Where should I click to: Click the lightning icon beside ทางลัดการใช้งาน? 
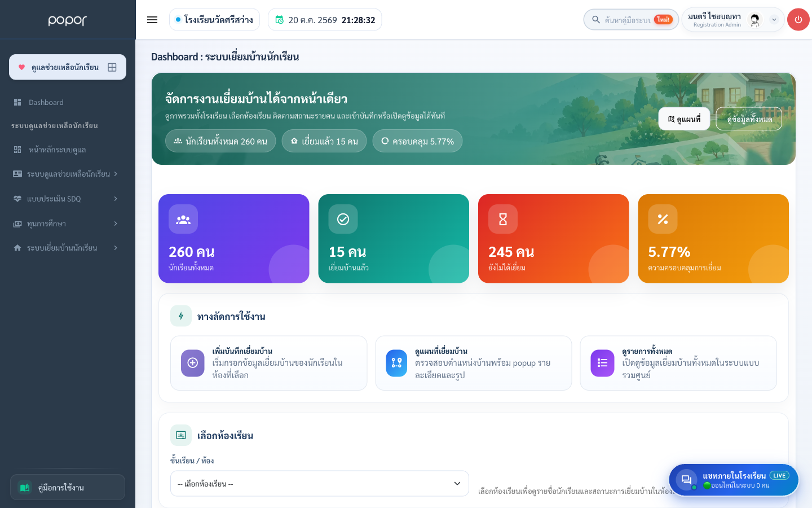click(181, 316)
